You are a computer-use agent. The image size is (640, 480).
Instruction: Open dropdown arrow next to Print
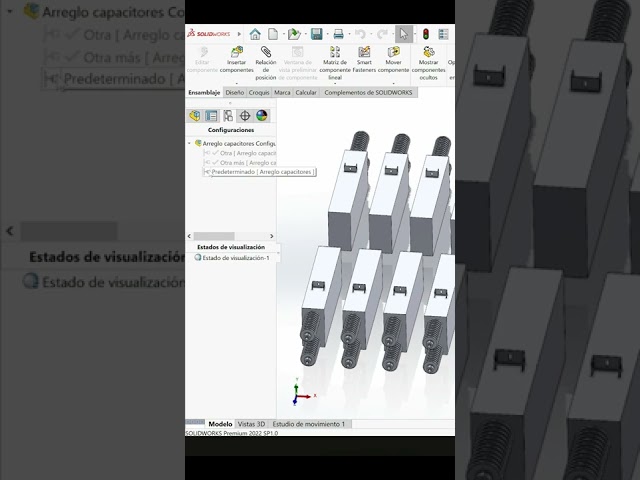coord(349,34)
